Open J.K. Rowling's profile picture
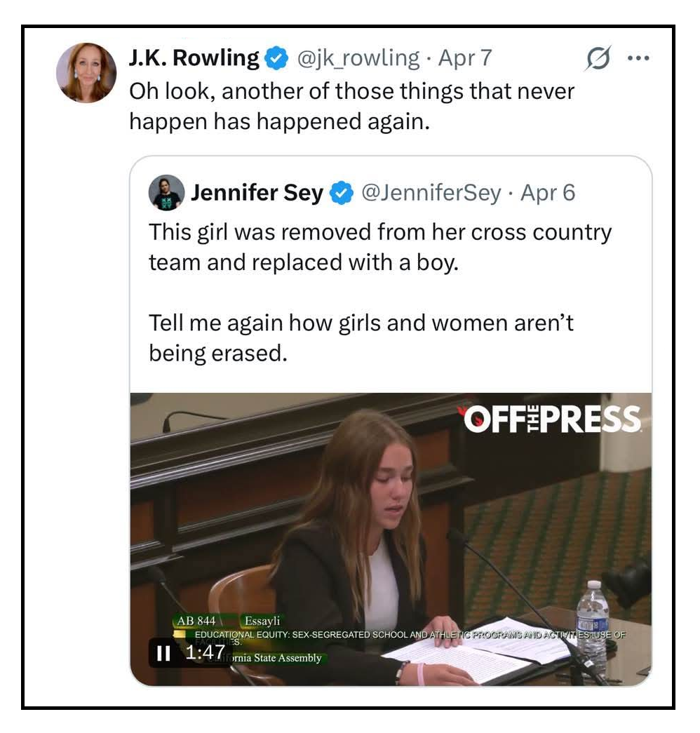 point(86,73)
